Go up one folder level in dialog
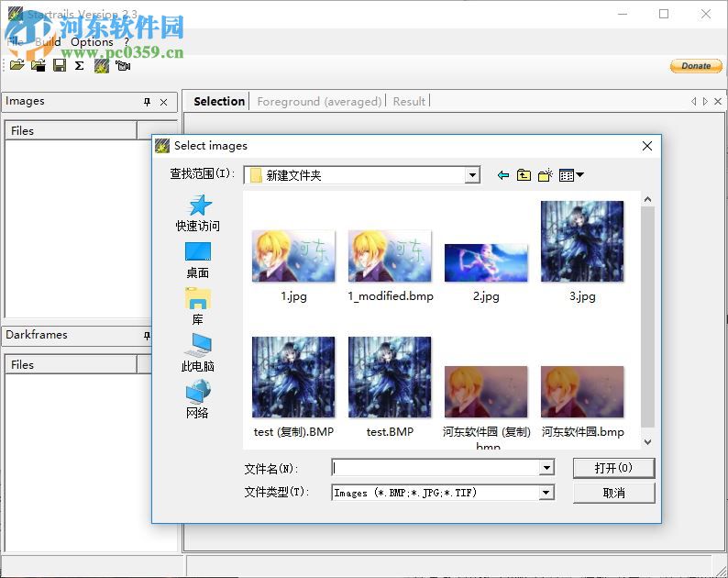728x578 pixels. [x=524, y=175]
